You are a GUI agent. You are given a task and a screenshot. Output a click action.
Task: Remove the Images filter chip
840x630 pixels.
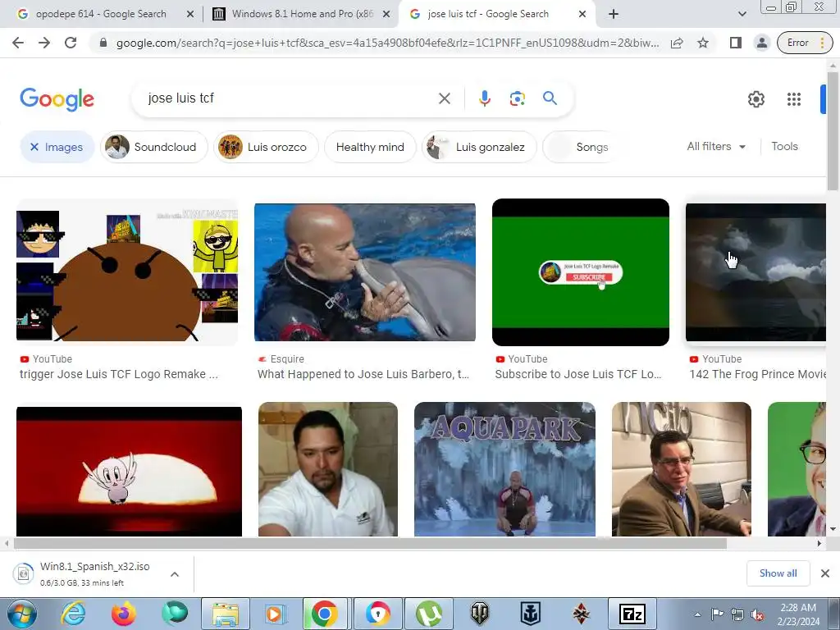(57, 147)
